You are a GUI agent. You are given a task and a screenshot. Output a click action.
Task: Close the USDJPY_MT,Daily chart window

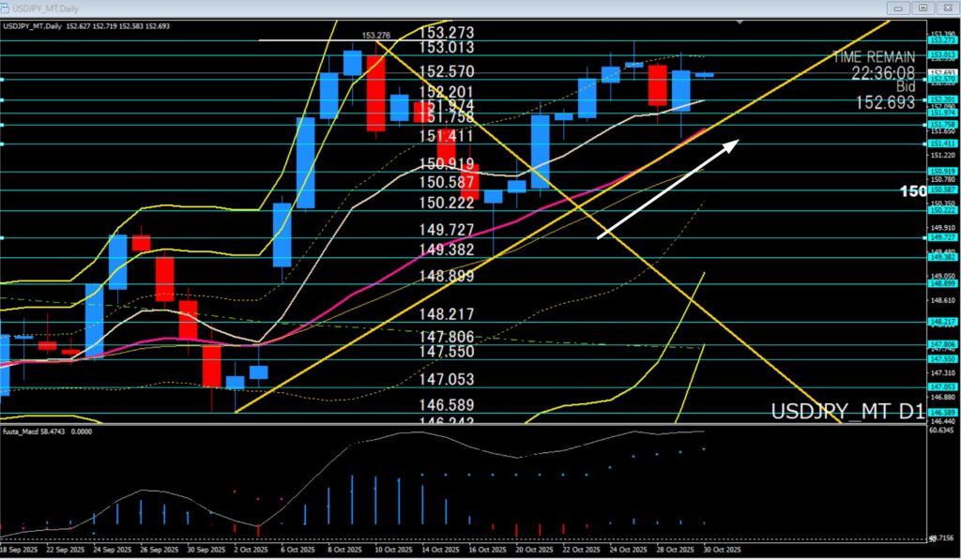click(946, 8)
